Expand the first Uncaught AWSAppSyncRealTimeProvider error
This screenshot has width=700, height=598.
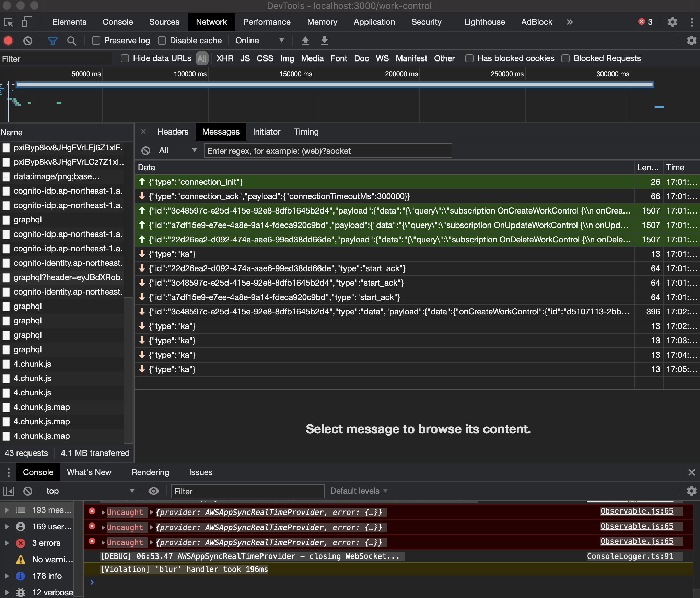tap(103, 512)
